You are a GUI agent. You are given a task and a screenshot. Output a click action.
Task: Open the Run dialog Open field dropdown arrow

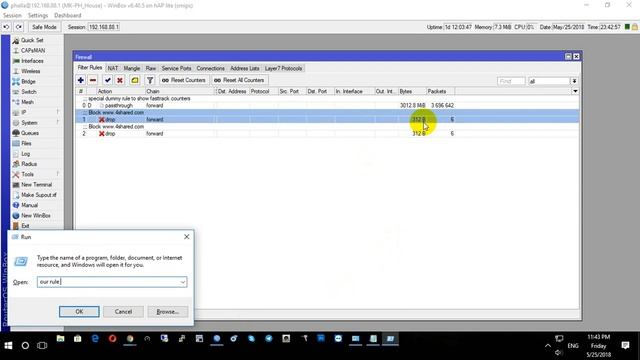tap(182, 282)
